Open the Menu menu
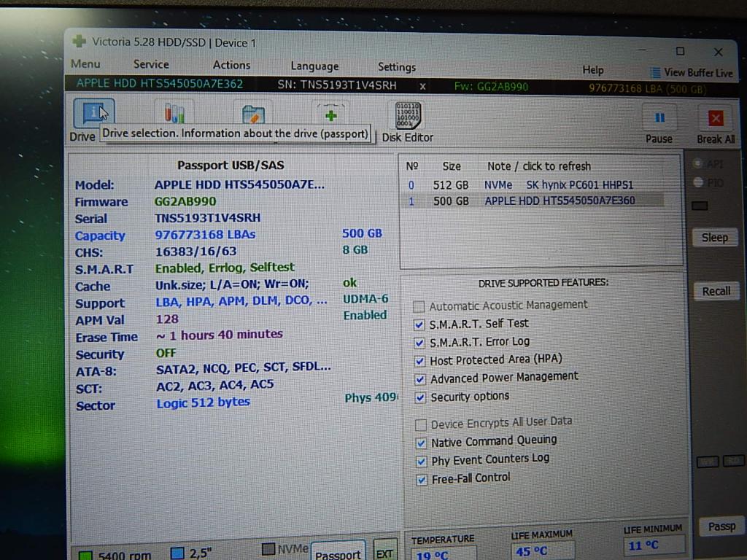747x560 pixels. [x=86, y=64]
